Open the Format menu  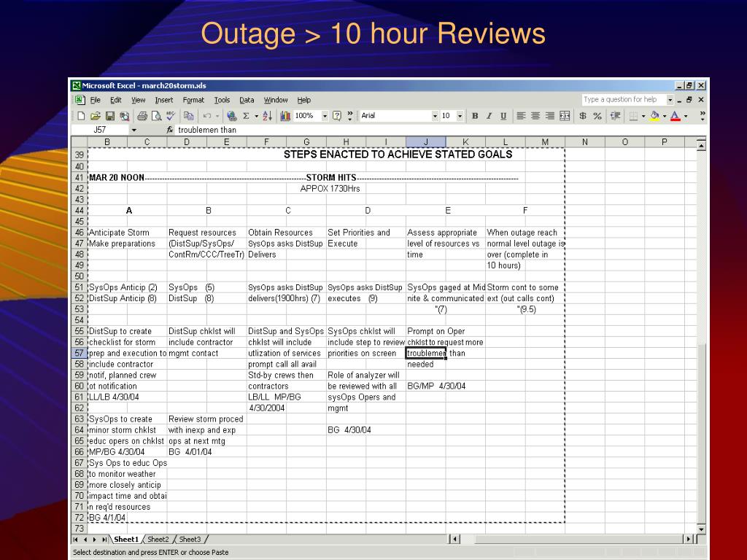(193, 100)
